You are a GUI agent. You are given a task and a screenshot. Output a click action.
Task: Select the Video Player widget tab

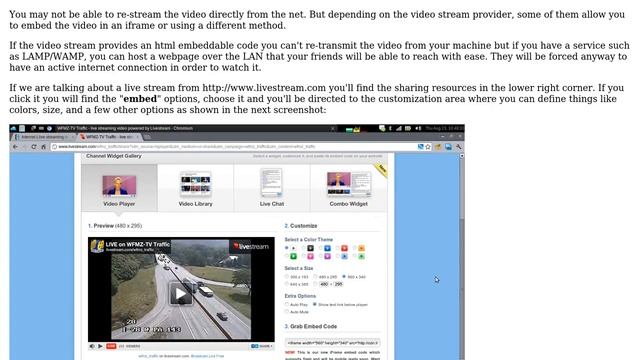coord(119,188)
